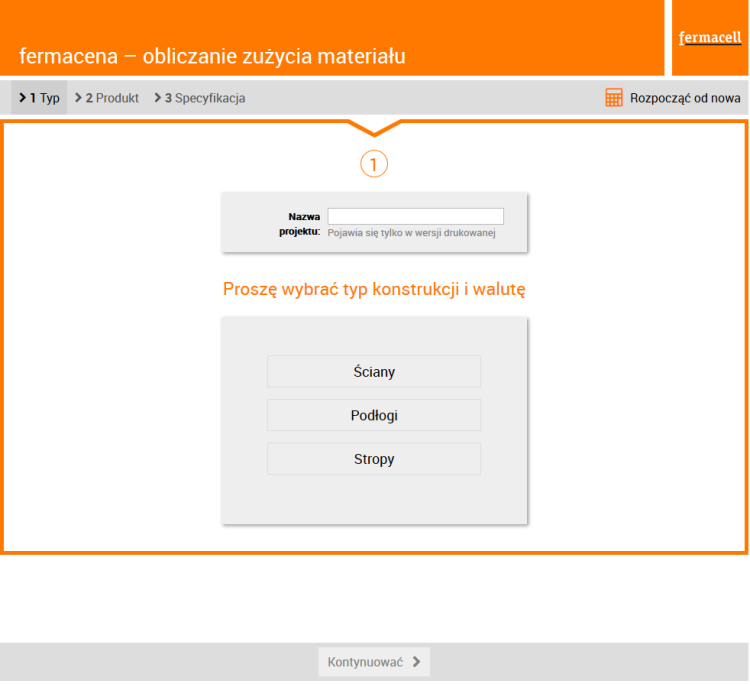Pick Stropy construction type
This screenshot has height=684, width=750.
[x=374, y=460]
